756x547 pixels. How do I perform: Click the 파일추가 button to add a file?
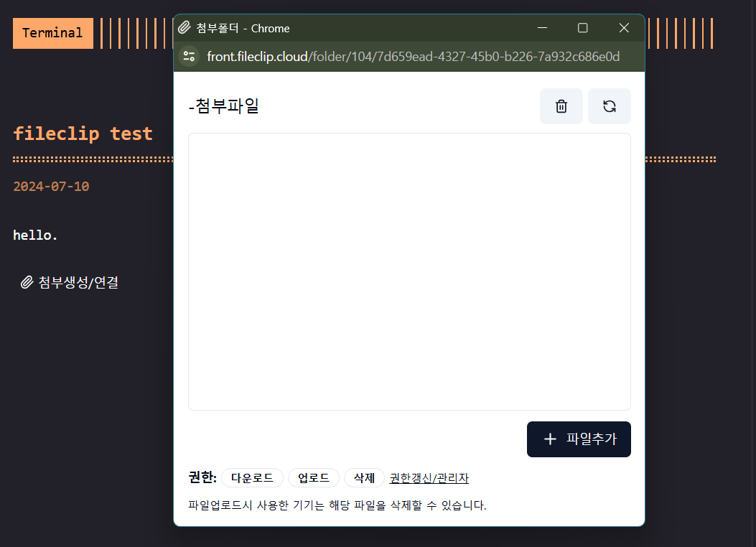[579, 439]
